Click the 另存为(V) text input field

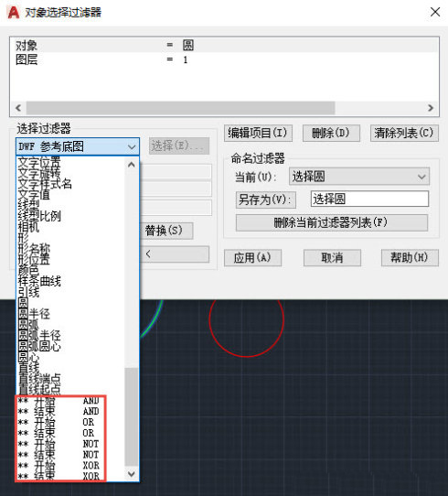click(x=369, y=199)
